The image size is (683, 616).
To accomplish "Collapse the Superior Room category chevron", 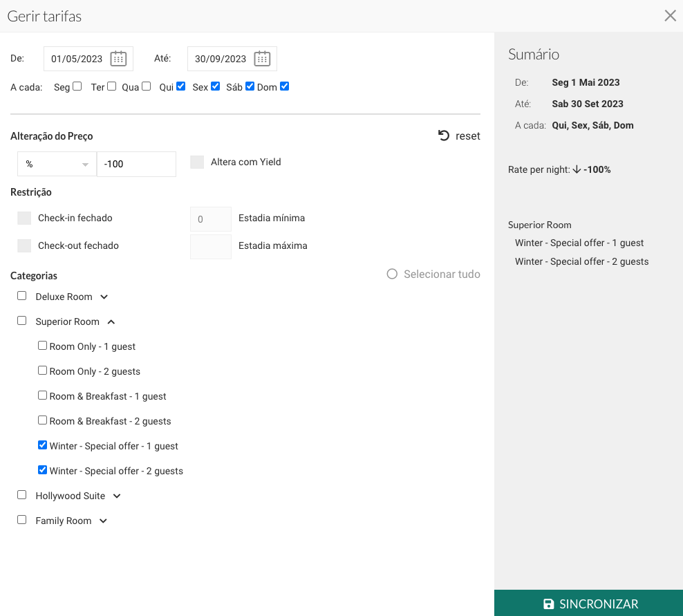I will [111, 322].
